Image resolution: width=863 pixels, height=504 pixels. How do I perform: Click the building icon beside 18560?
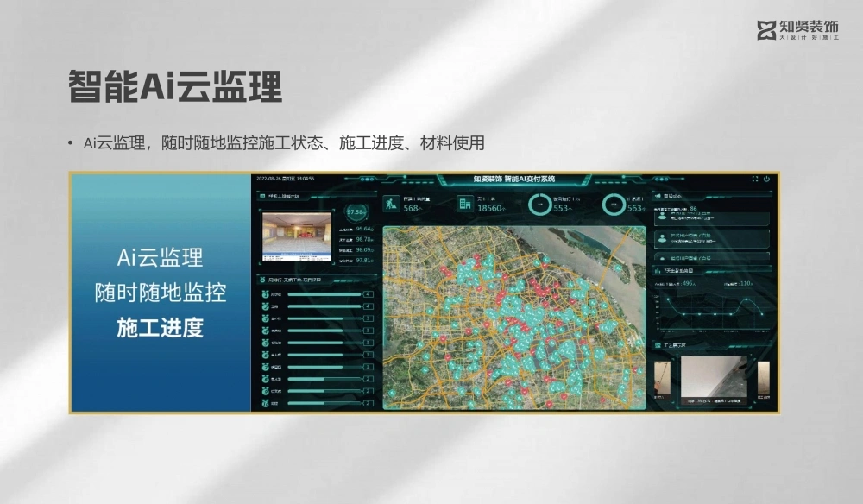coord(465,205)
